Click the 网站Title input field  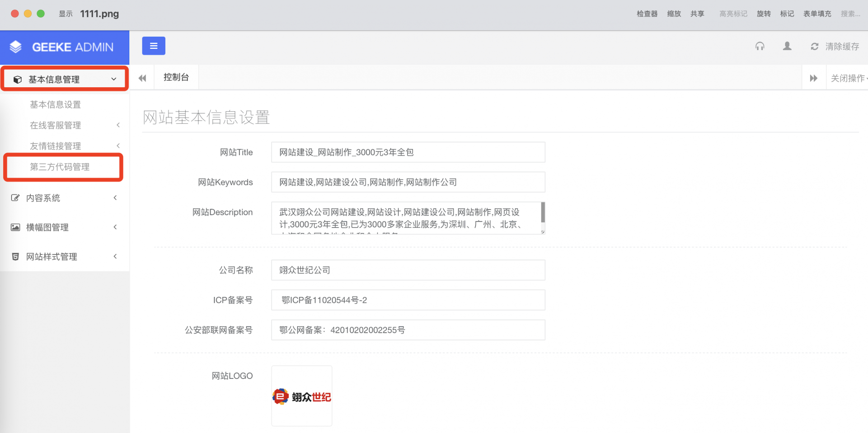click(408, 152)
